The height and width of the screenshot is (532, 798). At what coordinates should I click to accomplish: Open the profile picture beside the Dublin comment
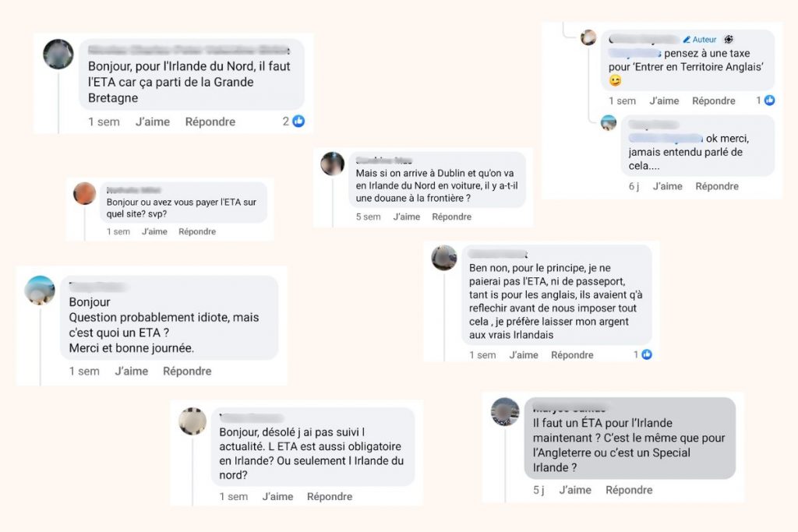tap(333, 164)
